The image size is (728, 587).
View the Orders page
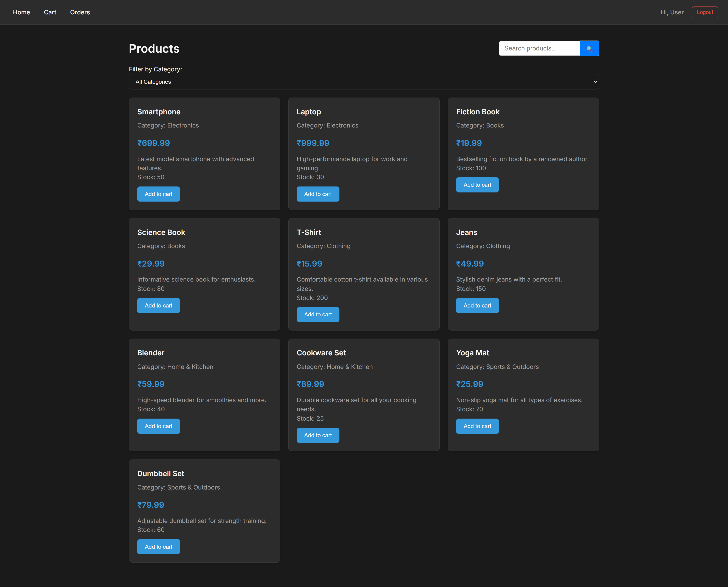80,12
